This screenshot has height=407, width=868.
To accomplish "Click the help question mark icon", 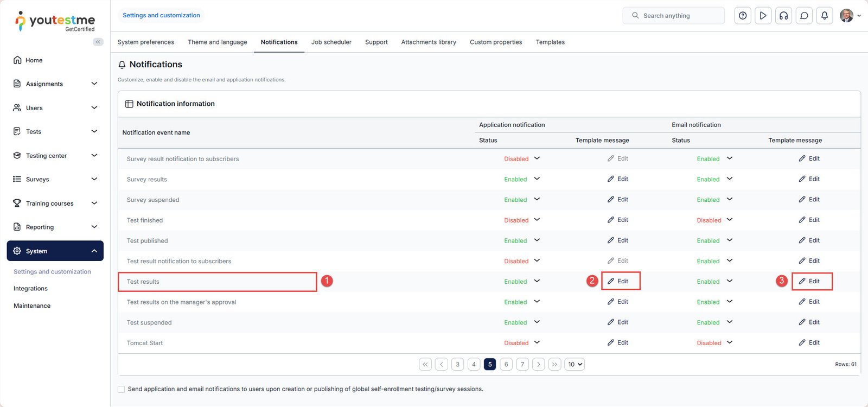I will (743, 16).
